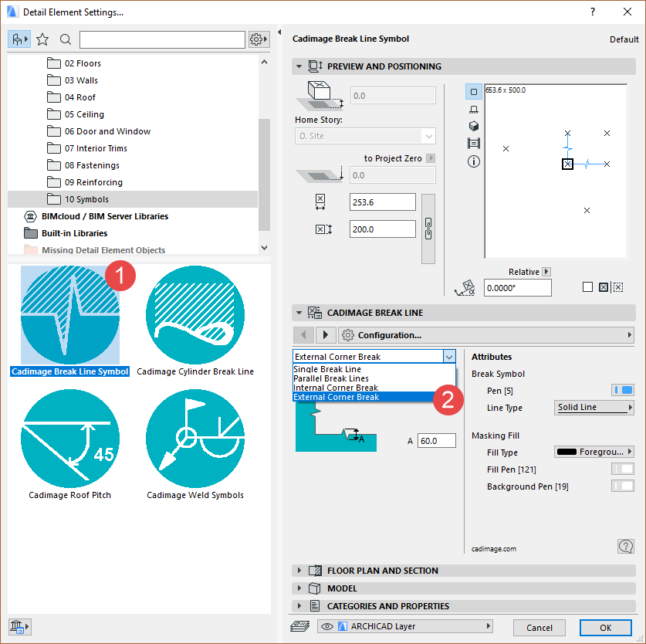646x644 pixels.
Task: Click the library search magnifier icon
Action: 66,39
